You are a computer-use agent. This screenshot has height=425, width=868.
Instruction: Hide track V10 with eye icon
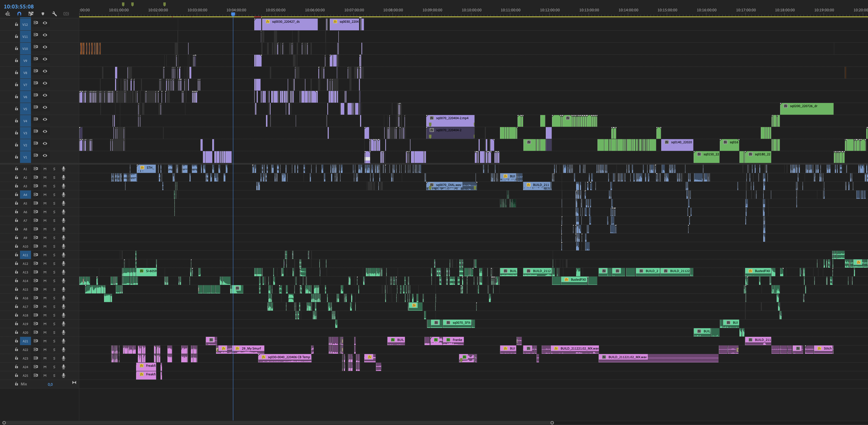[45, 47]
